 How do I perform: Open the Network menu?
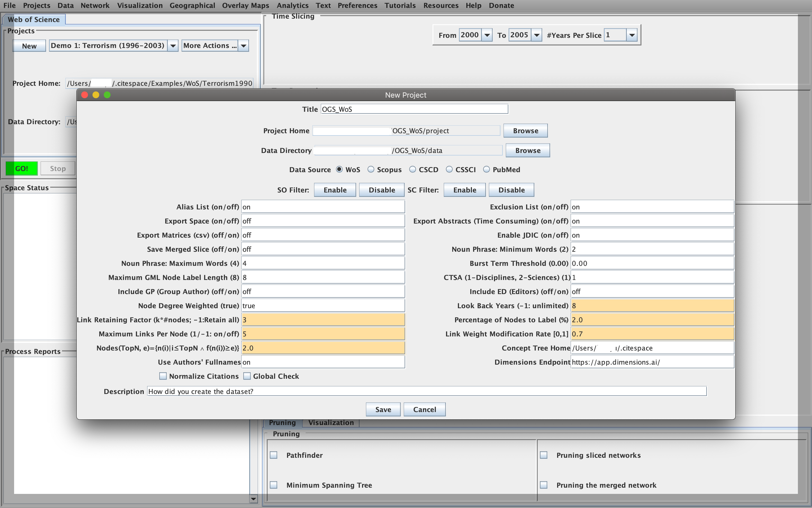[x=95, y=5]
